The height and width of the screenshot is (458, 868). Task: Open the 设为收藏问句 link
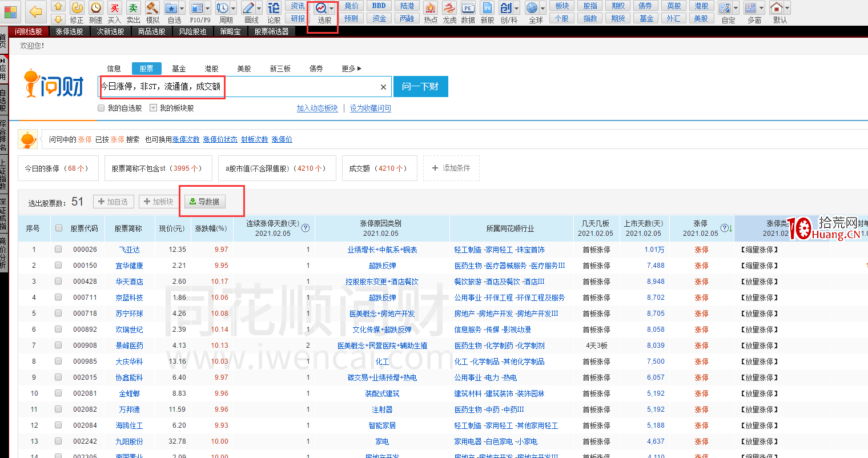point(371,109)
